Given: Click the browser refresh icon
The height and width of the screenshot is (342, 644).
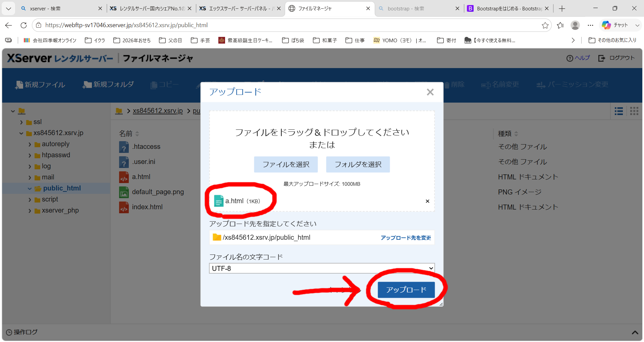Looking at the screenshot, I should click(x=23, y=25).
